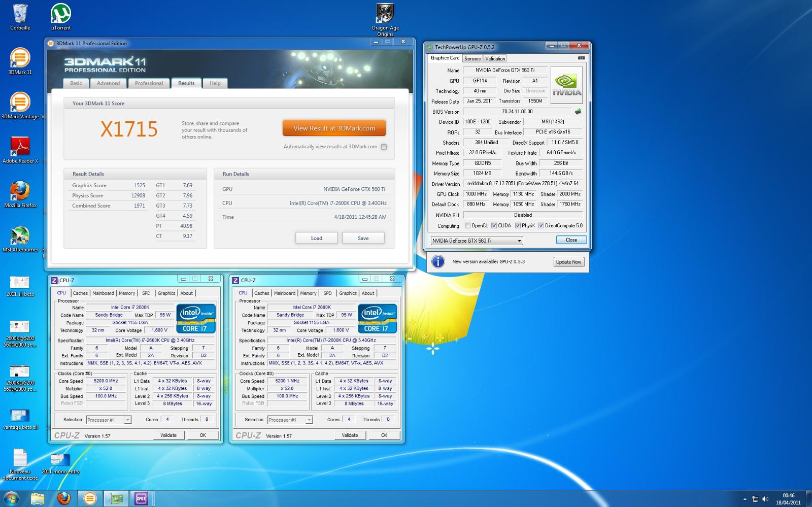Open Graphics tab in right CPU-Z window
The image size is (812, 507).
point(348,293)
